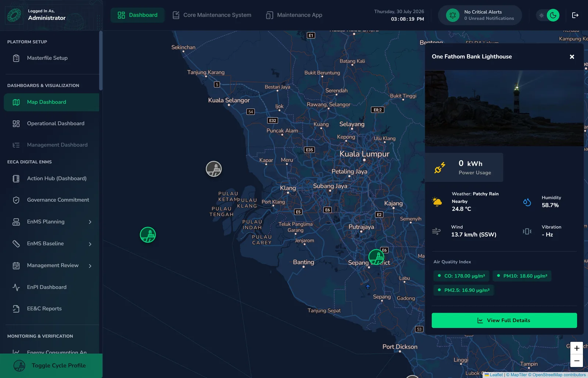Image resolution: width=588 pixels, height=378 pixels.
Task: Open Masterfile Setup
Action: click(x=52, y=58)
